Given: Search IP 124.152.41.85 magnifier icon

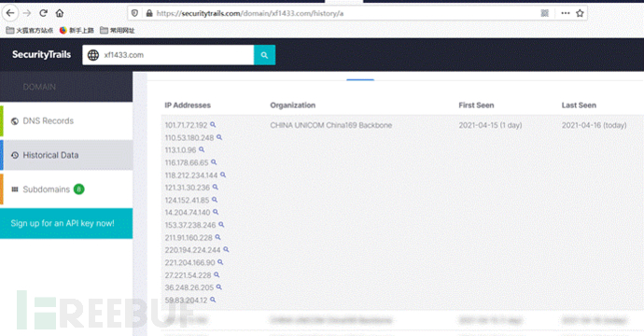Looking at the screenshot, I should (215, 200).
